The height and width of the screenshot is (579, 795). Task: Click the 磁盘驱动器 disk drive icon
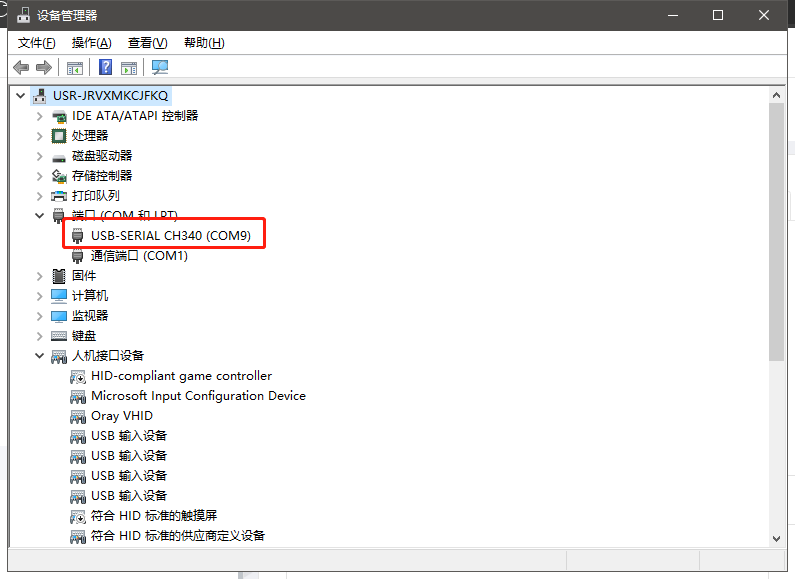click(x=59, y=157)
